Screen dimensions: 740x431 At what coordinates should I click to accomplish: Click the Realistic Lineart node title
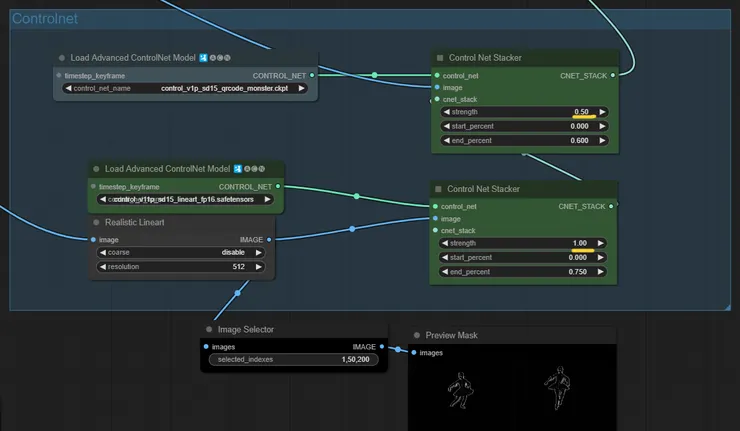[135, 222]
